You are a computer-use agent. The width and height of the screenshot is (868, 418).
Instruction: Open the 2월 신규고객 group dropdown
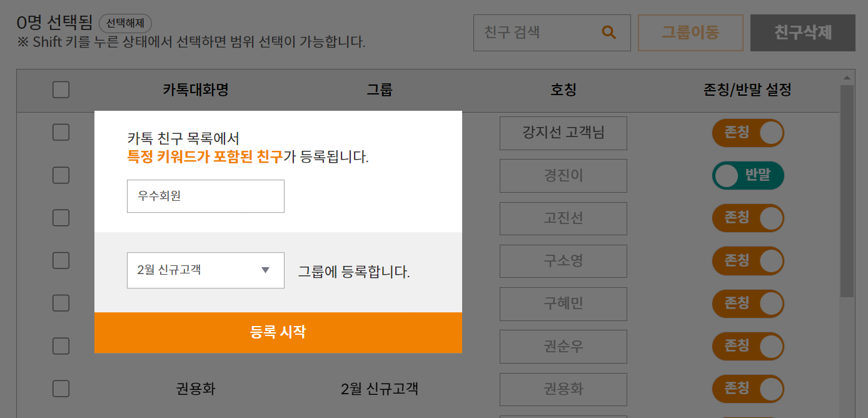coord(205,270)
